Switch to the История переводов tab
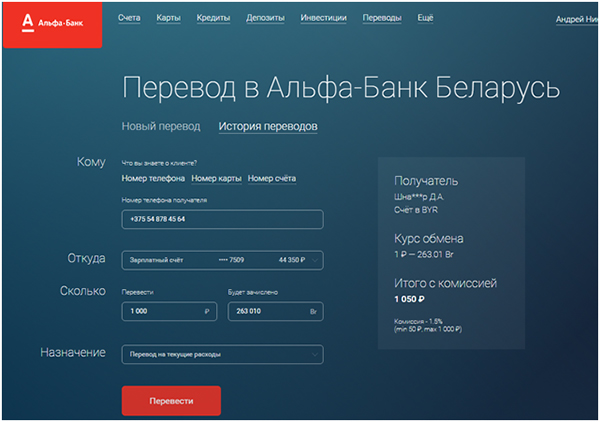Screen dimensions: 600x422 click(x=268, y=126)
